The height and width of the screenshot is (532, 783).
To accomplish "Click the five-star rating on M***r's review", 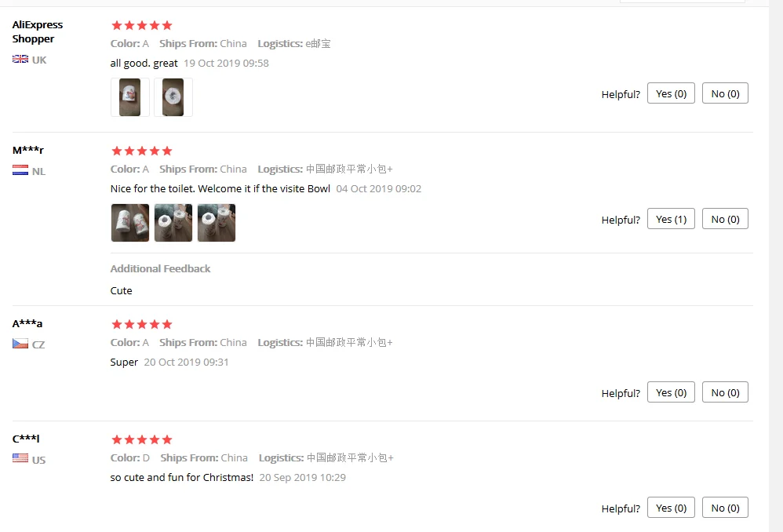I will click(142, 151).
